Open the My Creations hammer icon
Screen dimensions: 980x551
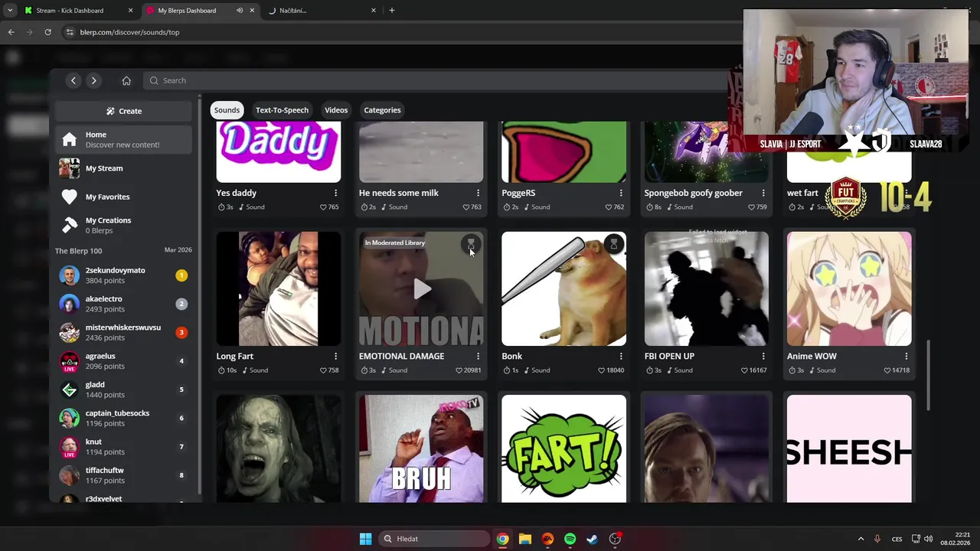(70, 225)
